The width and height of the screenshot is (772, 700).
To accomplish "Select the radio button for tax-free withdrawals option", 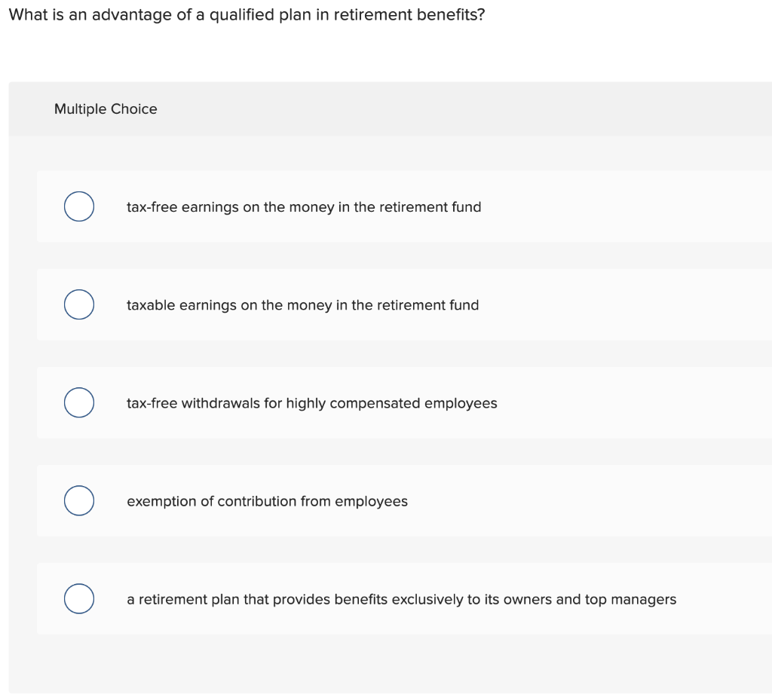I will tap(78, 402).
